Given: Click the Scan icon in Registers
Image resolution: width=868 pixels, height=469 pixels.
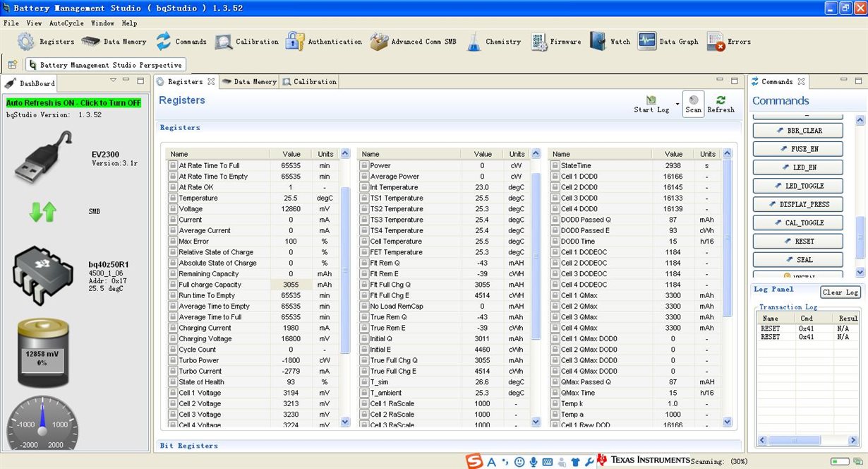Looking at the screenshot, I should [694, 104].
